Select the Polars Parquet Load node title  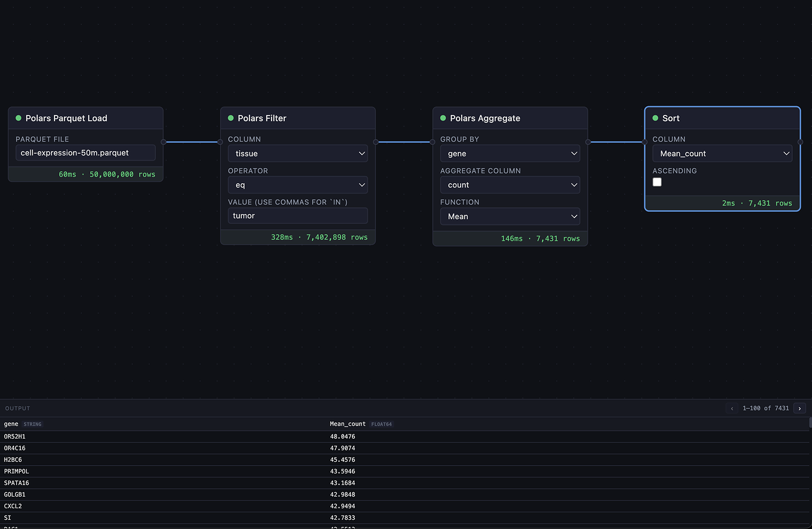(66, 118)
